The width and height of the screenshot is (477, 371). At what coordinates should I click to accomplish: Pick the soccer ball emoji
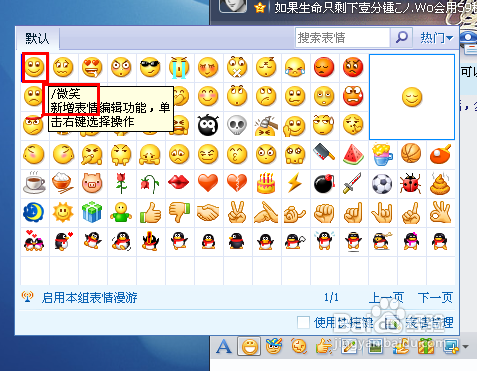(x=382, y=184)
